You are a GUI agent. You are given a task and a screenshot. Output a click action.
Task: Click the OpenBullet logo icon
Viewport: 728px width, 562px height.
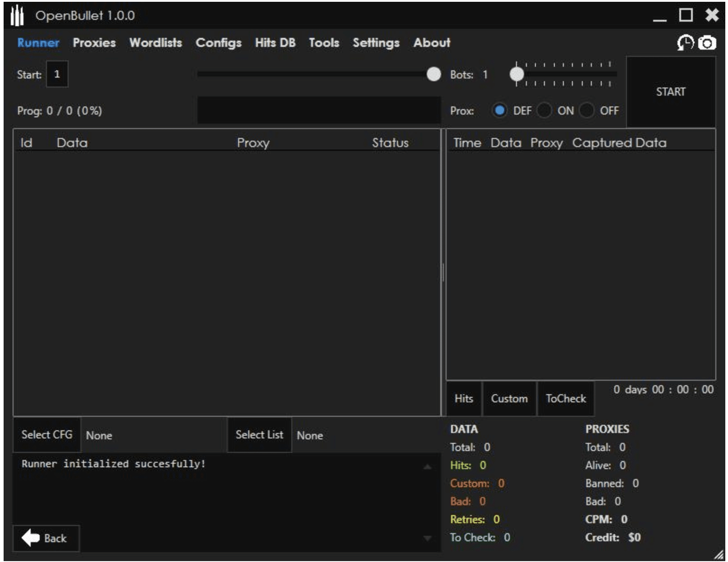(17, 15)
